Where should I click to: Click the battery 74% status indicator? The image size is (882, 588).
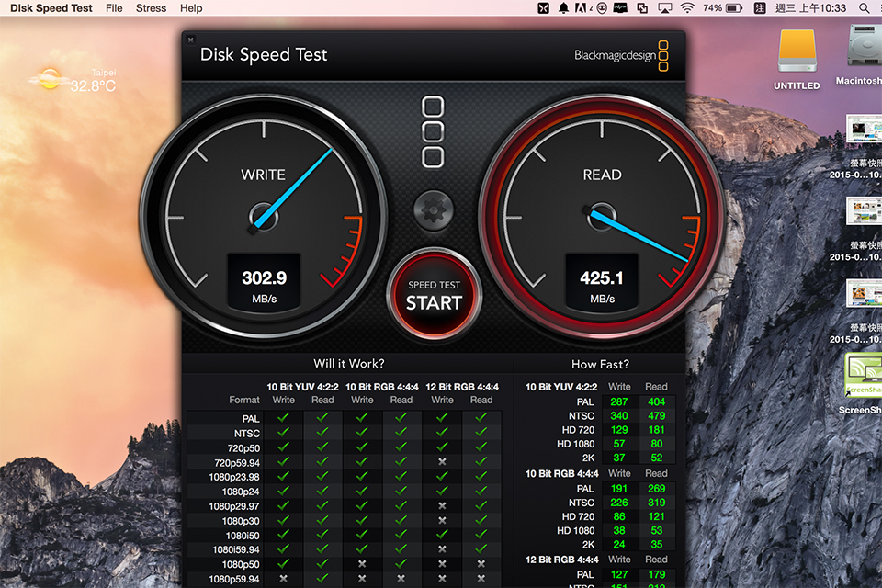pos(723,8)
